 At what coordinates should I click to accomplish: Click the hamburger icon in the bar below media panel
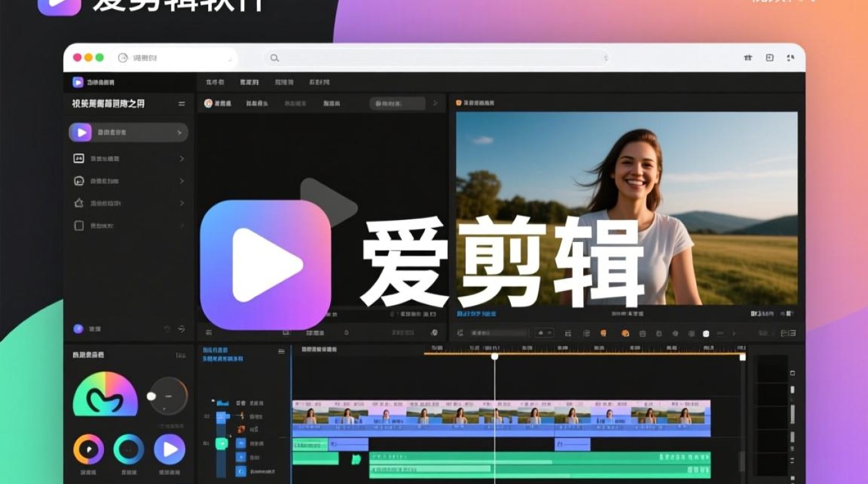(x=209, y=333)
